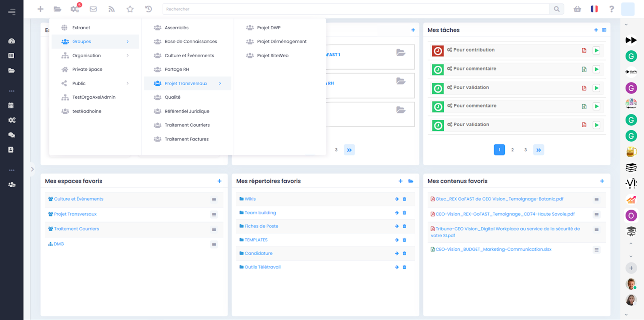
Task: Go to page 2 in Mes tâches
Action: (512, 150)
